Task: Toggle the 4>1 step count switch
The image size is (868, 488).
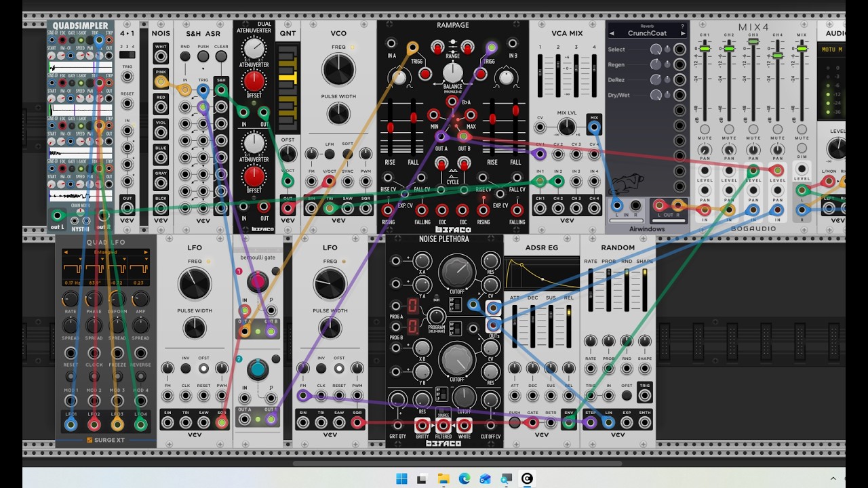Action: [x=127, y=54]
